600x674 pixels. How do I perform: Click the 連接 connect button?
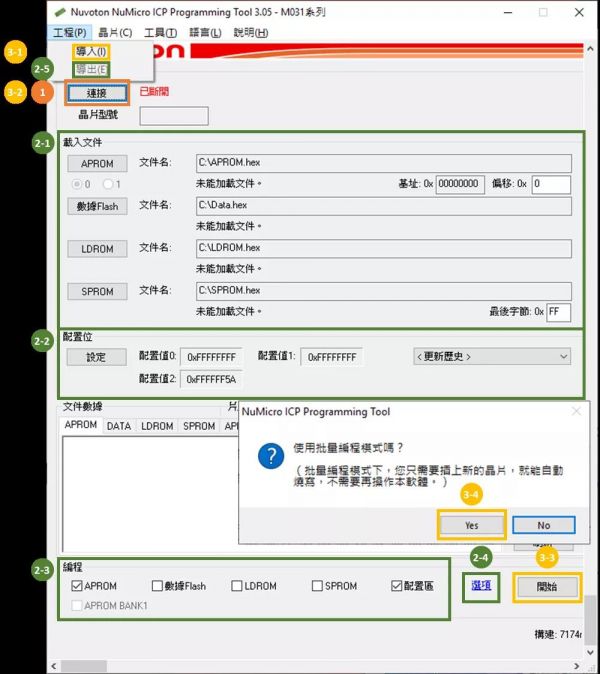point(97,93)
